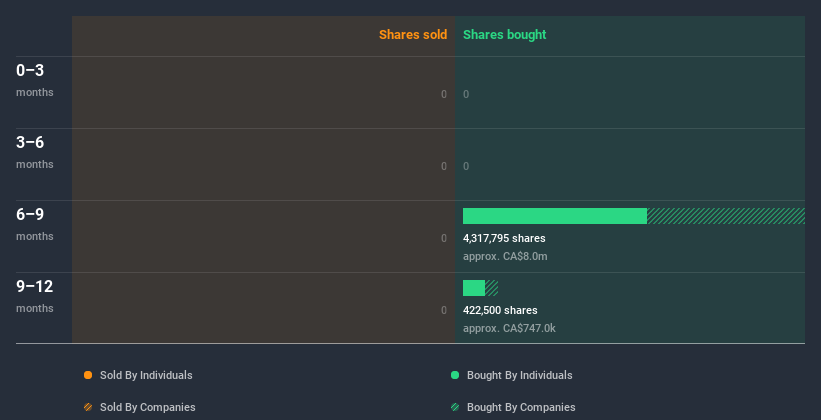Click striped companies bar in 9–12 months row

(492, 288)
